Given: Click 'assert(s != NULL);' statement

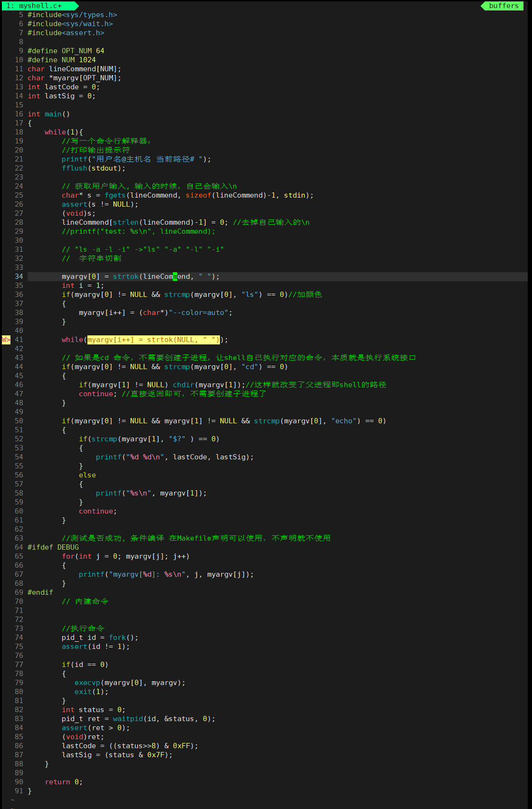Looking at the screenshot, I should pyautogui.click(x=100, y=204).
